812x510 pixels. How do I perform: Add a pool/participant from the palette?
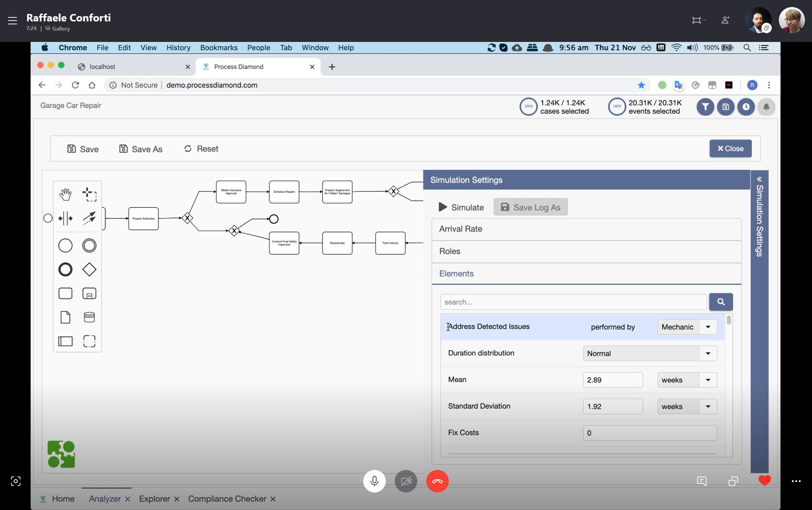[65, 341]
